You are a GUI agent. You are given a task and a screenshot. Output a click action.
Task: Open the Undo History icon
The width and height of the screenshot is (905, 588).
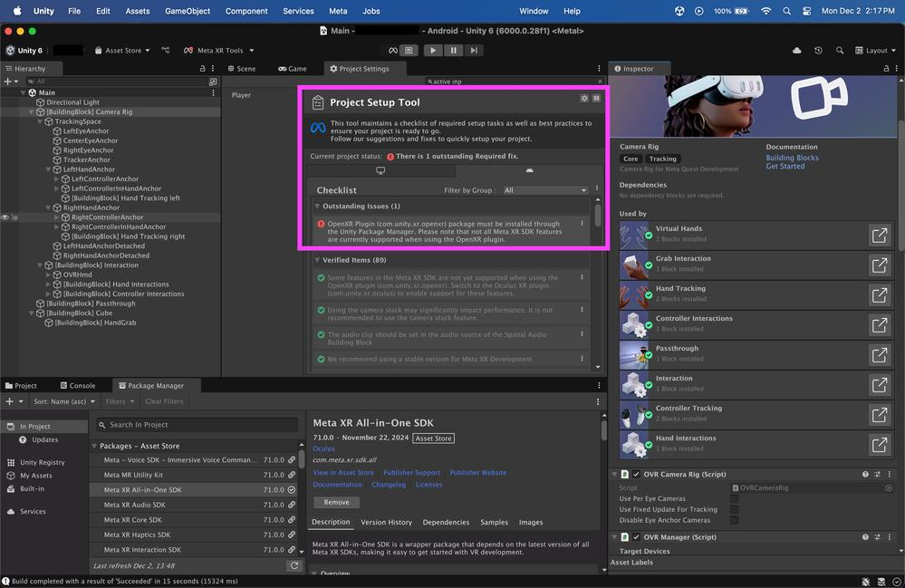(x=818, y=50)
